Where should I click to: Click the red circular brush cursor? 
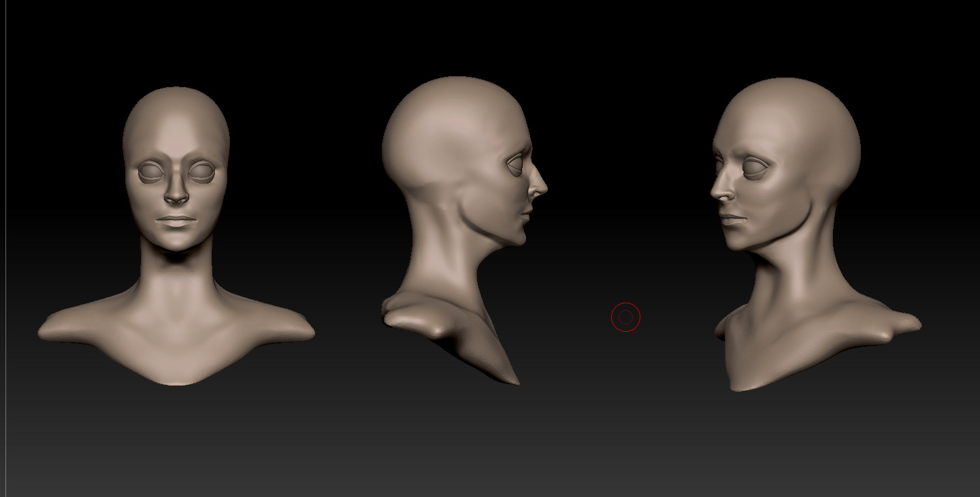coord(625,317)
